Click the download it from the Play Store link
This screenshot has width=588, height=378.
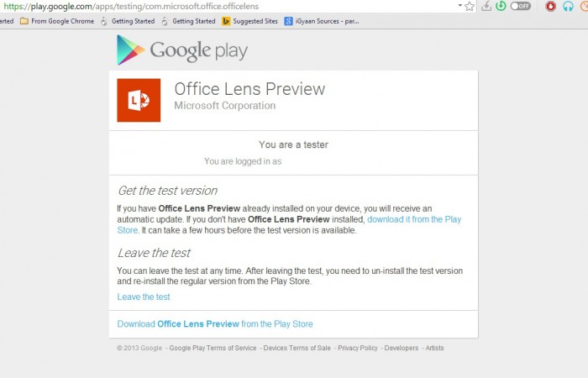click(414, 219)
